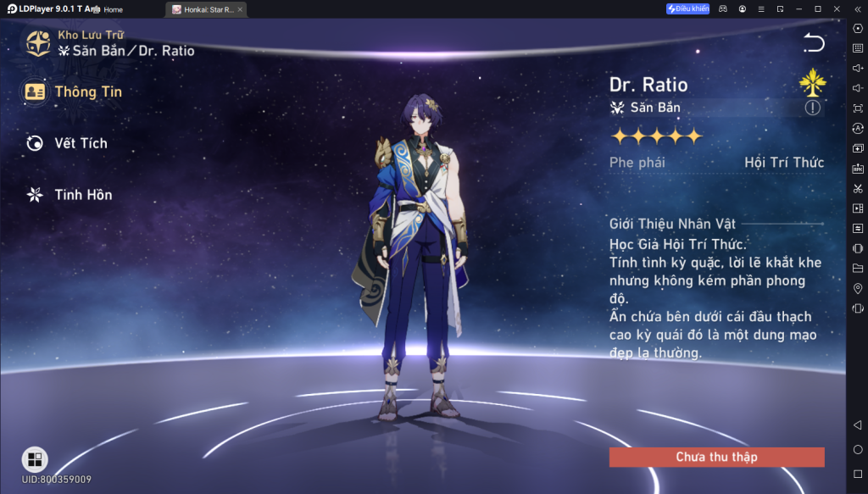Open the LDPlayer hamburger menu

pos(761,8)
